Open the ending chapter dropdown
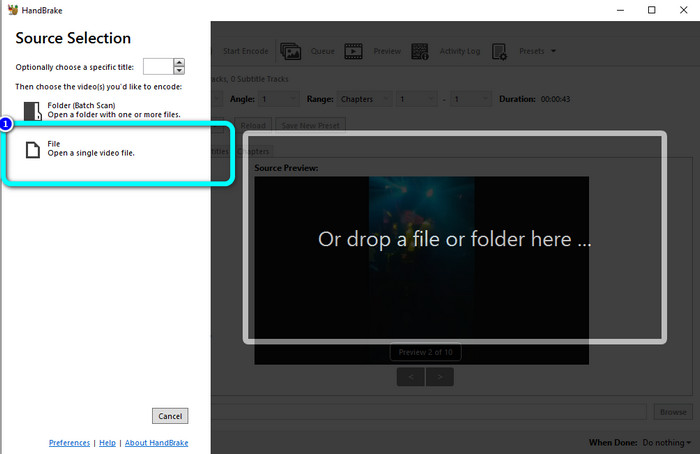This screenshot has height=454, width=700. (471, 99)
